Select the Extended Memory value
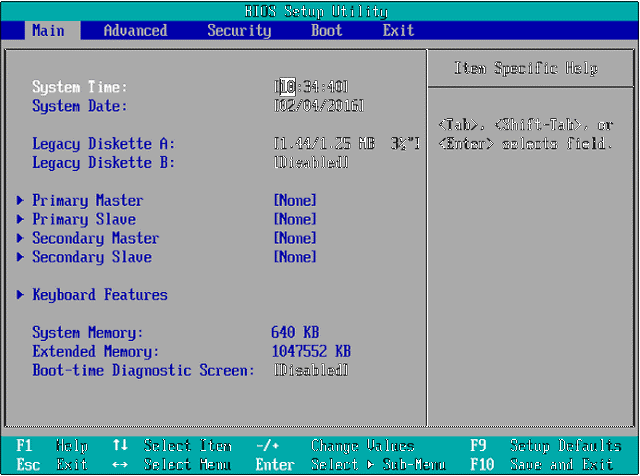 (311, 352)
